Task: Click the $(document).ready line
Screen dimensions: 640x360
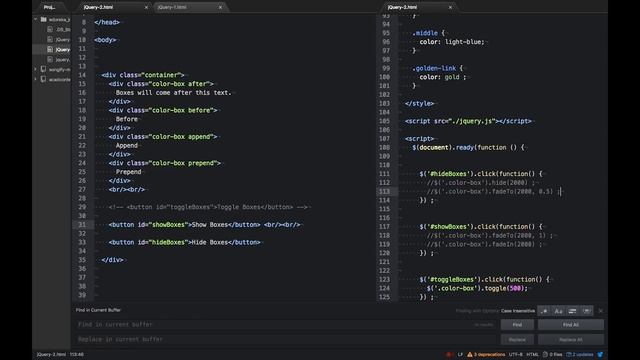Action: click(468, 148)
